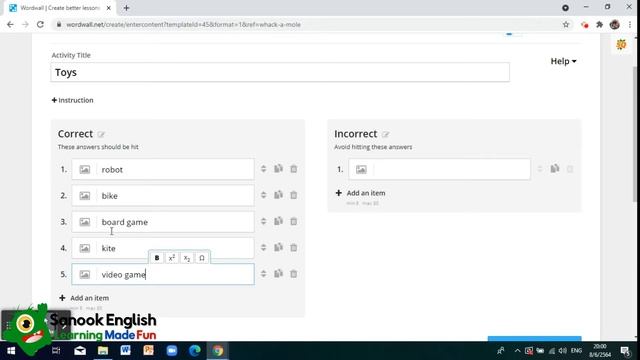The height and width of the screenshot is (360, 640).
Task: Add image to the robot item
Action: (84, 169)
